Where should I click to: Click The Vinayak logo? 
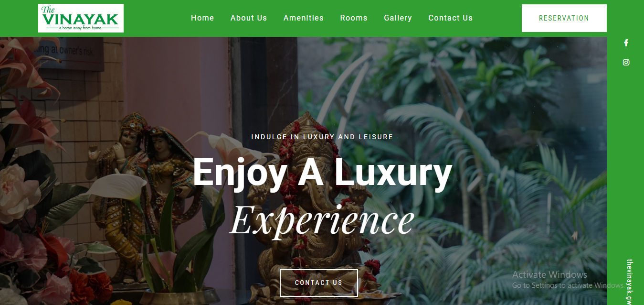81,18
